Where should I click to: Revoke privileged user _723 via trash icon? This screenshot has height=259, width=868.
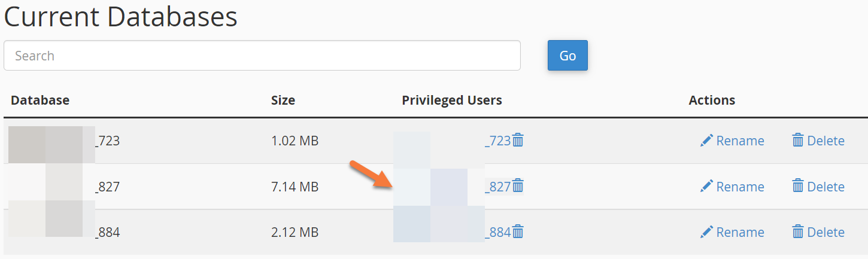[x=518, y=141]
